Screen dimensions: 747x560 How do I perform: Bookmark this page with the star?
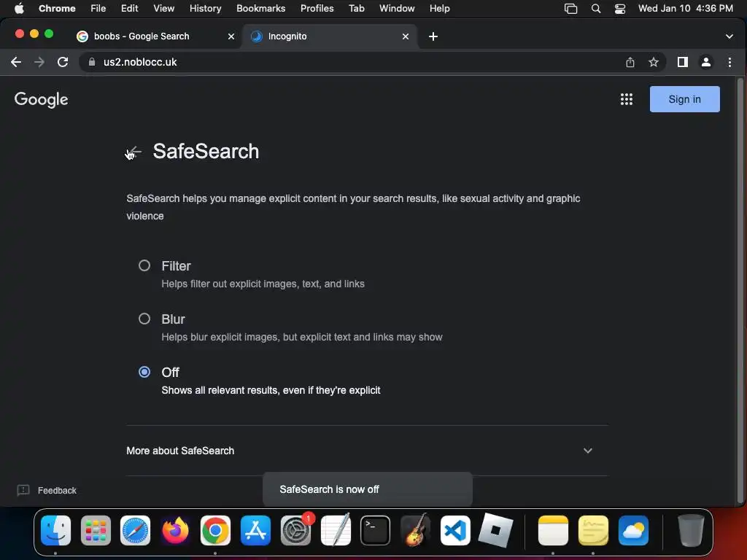[654, 62]
